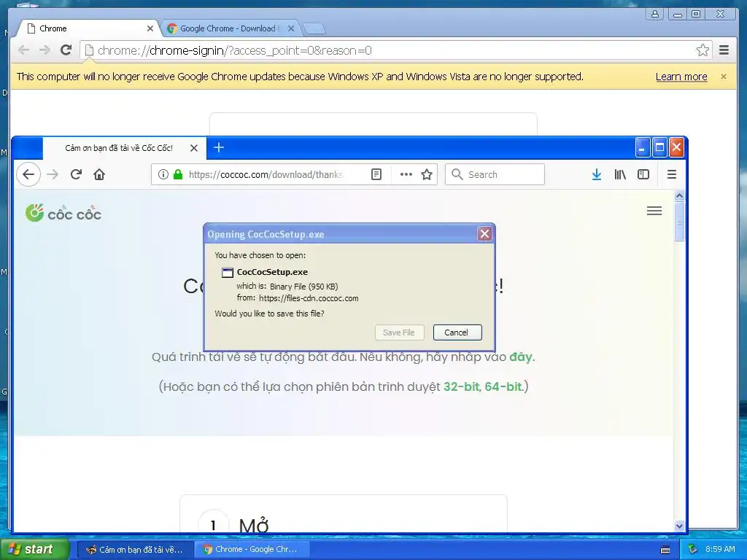Choose the 32-bit browser version link

tap(461, 386)
